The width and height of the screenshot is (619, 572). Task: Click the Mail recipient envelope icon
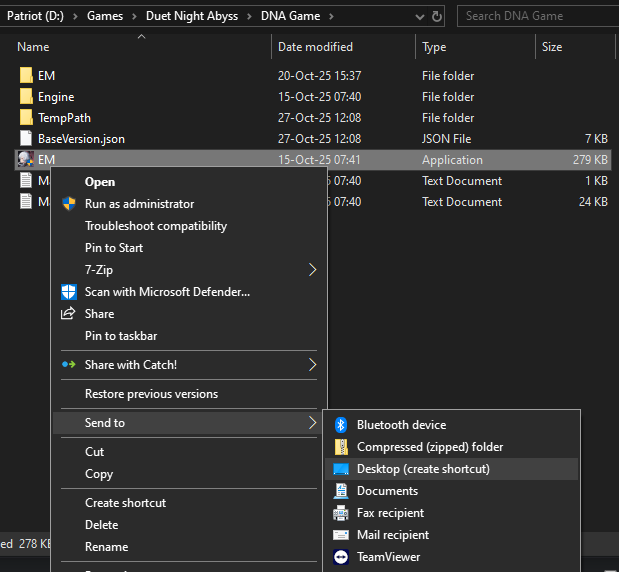tap(341, 535)
